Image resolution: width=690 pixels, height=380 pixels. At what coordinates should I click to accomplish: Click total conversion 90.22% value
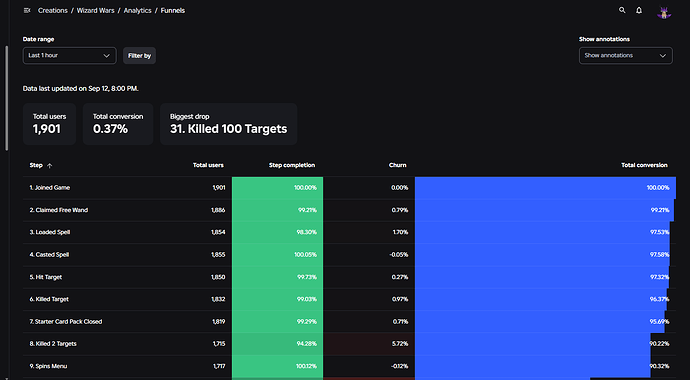click(x=660, y=344)
